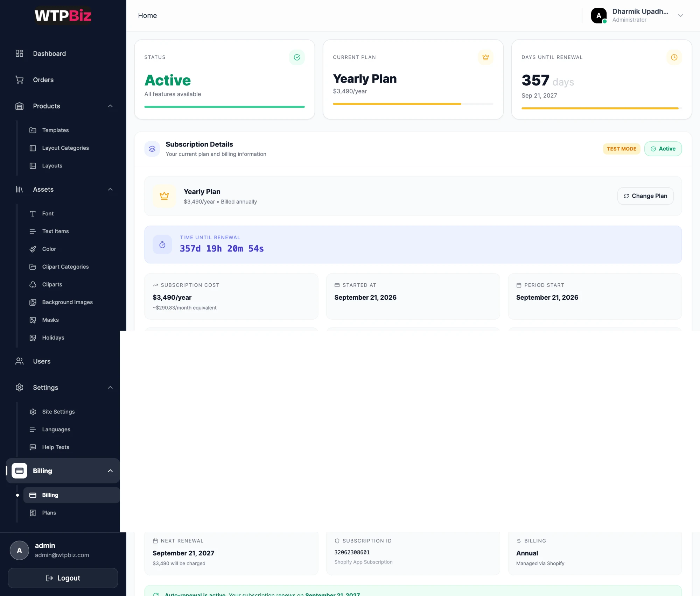Click the Font type icon
700x596 pixels.
click(x=33, y=213)
